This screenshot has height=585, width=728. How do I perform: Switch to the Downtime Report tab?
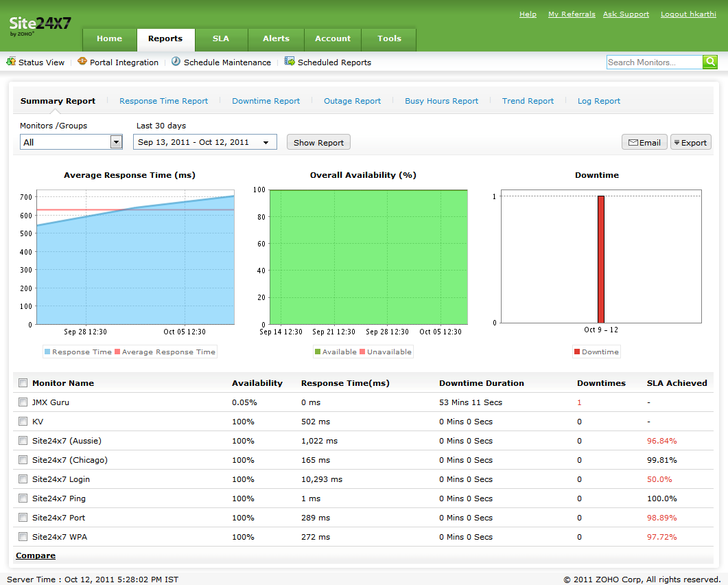(x=266, y=101)
